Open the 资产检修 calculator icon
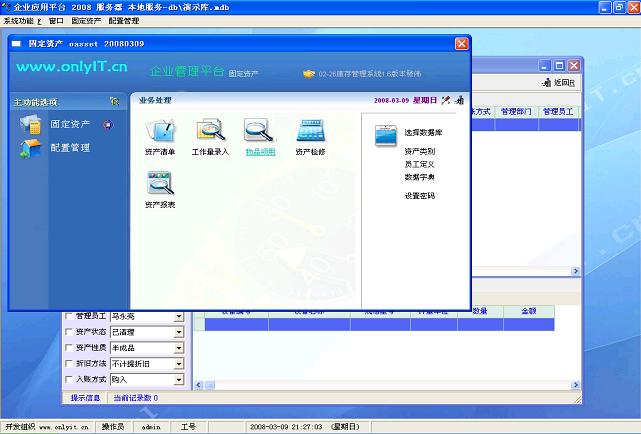Viewport: 641px width, 434px height. (x=309, y=131)
